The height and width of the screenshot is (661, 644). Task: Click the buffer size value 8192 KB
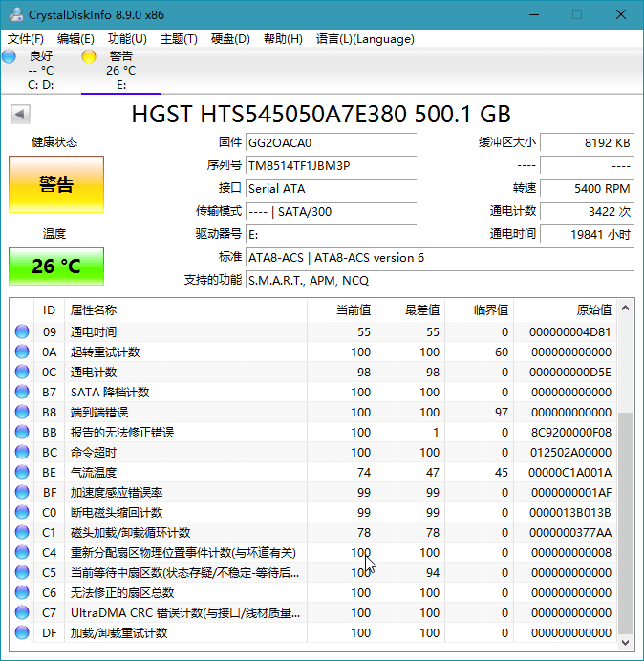587,143
